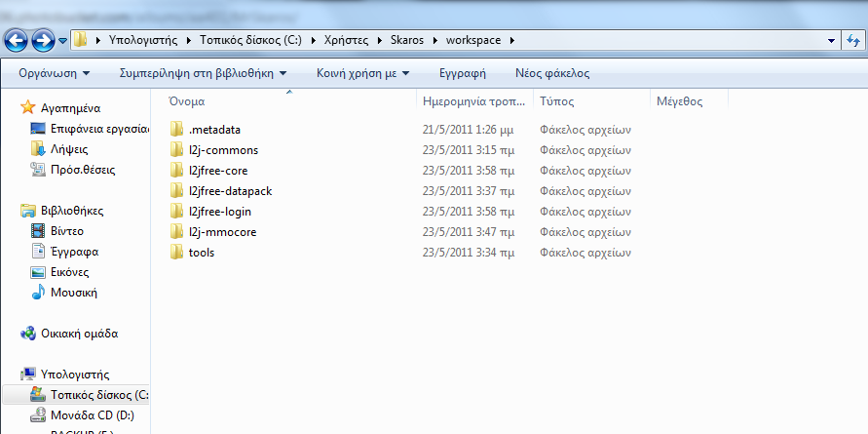Click the Εγγραφή toolbar button
This screenshot has height=434, width=868.
click(462, 73)
